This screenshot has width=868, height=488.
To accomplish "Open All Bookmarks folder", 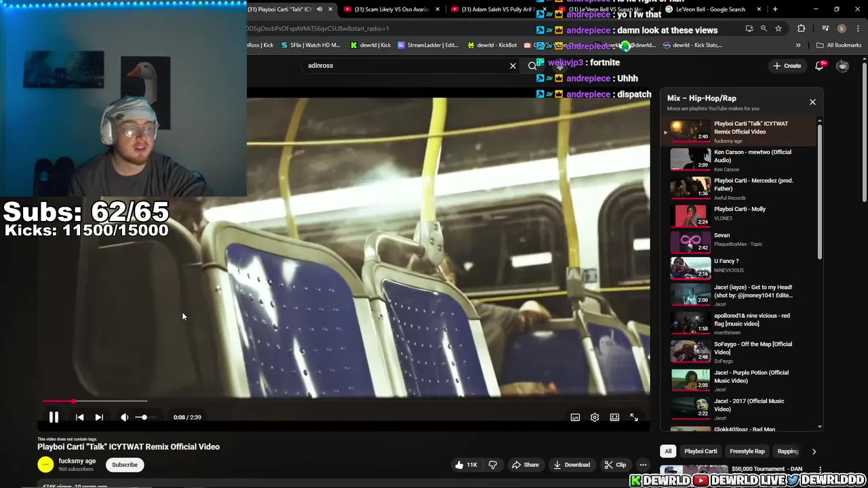I will pos(839,45).
